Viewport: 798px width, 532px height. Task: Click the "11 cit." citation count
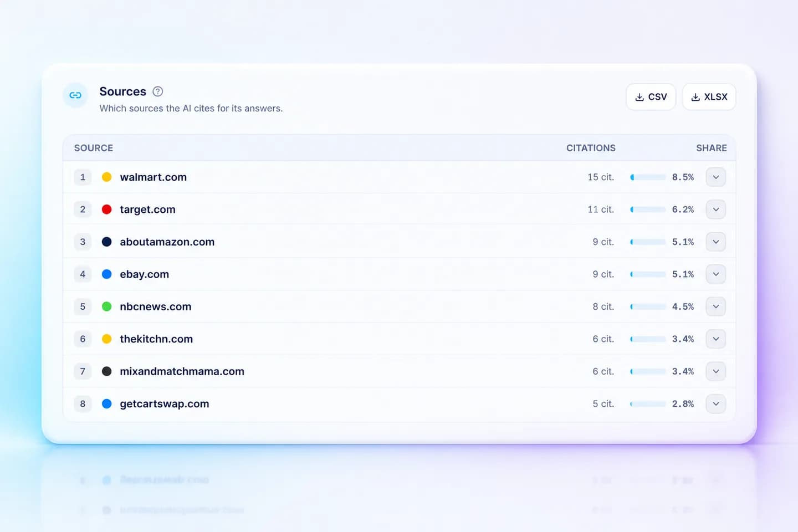[x=601, y=209]
